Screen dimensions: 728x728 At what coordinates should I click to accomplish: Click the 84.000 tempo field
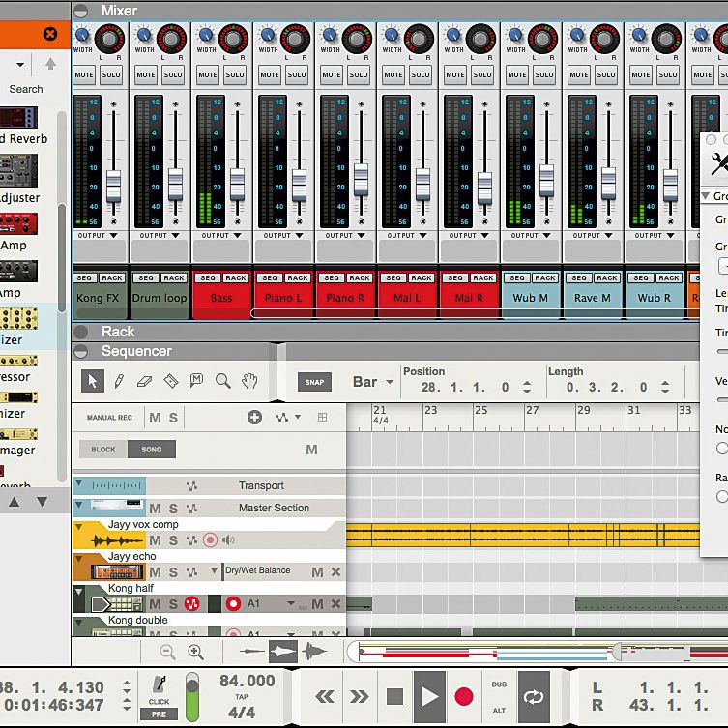coord(247,681)
